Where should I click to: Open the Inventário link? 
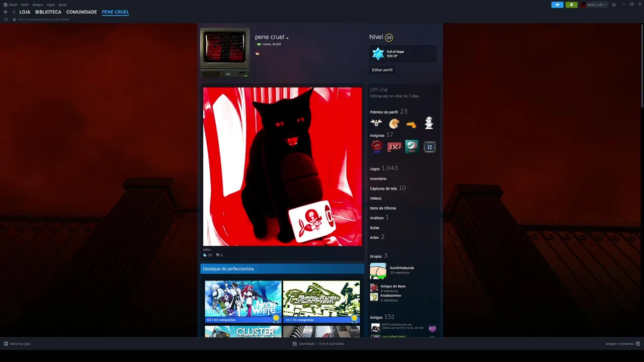click(378, 178)
